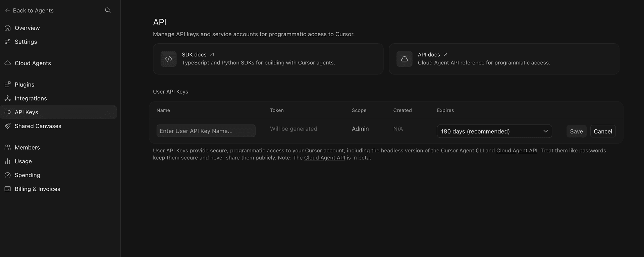Click the Token column header
The image size is (644, 257).
(277, 110)
